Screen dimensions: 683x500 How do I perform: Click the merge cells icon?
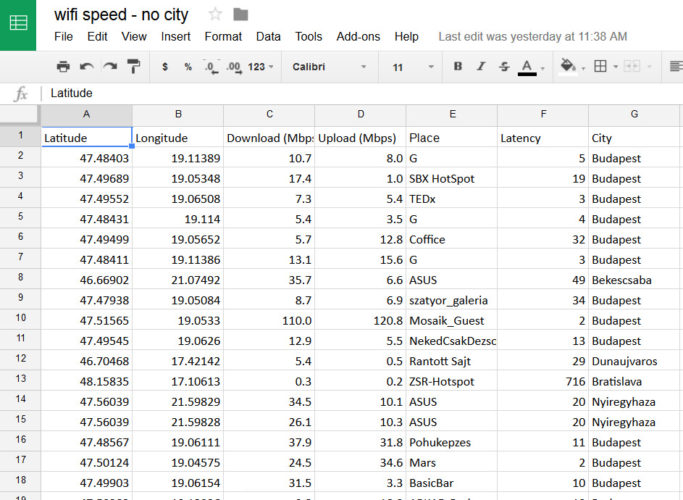tap(632, 66)
